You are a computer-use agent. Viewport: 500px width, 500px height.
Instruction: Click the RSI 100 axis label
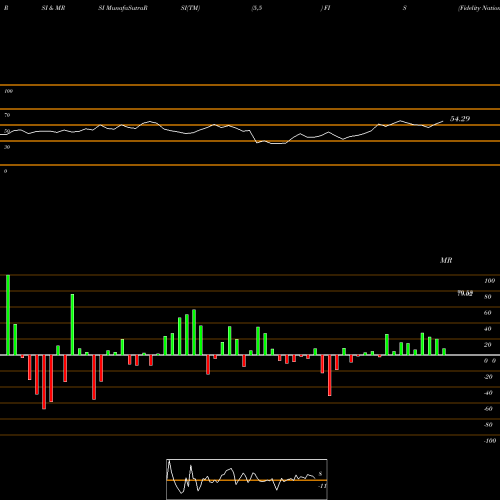(x=8, y=91)
